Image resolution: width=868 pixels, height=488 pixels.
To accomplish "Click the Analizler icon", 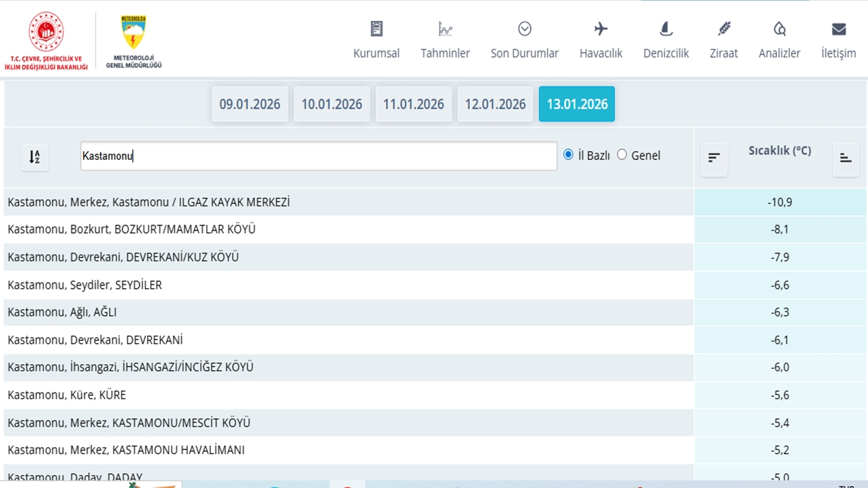I will tap(779, 28).
